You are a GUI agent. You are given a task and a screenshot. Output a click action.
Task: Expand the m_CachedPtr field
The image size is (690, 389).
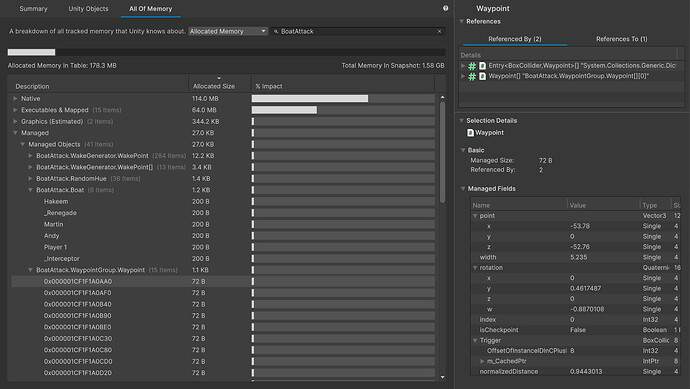click(482, 361)
